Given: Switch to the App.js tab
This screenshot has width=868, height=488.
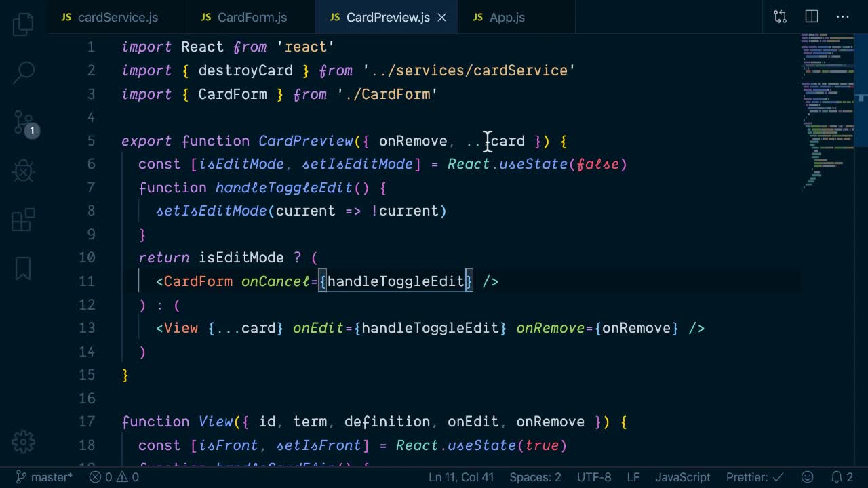Looking at the screenshot, I should point(507,18).
